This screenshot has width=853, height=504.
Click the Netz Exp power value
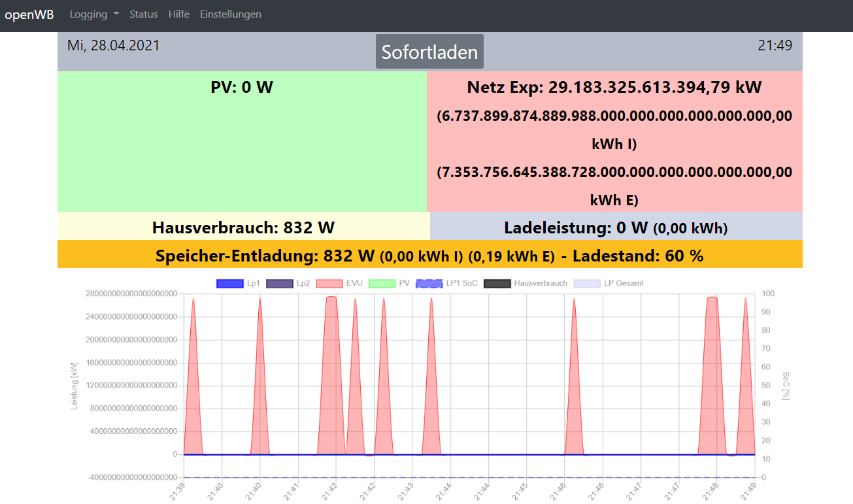[614, 88]
